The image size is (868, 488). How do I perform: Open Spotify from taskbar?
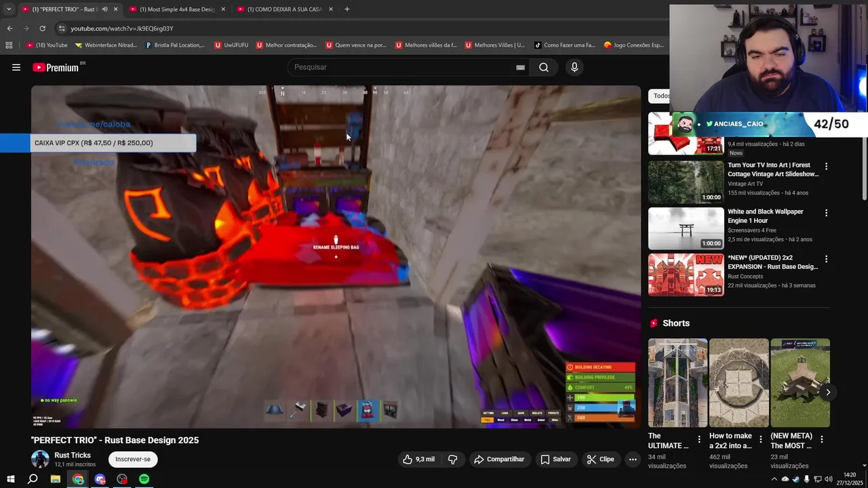(x=144, y=479)
